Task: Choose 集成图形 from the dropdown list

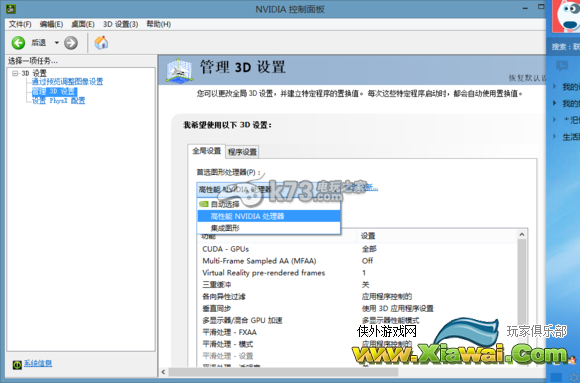Action: click(x=269, y=228)
